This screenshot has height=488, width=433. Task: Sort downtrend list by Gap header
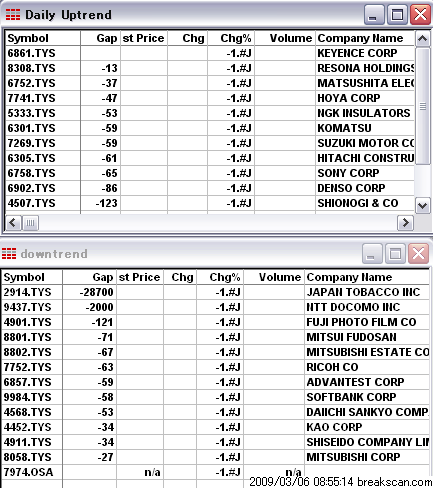click(89, 277)
